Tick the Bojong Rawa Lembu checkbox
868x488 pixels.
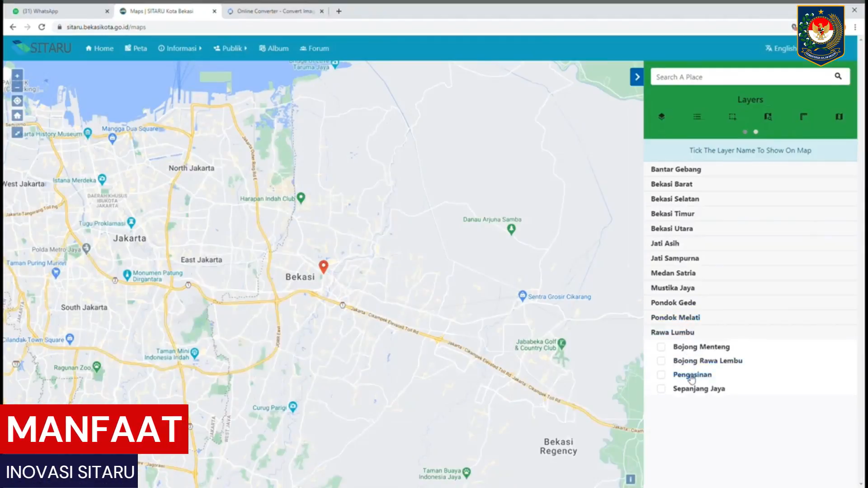661,361
